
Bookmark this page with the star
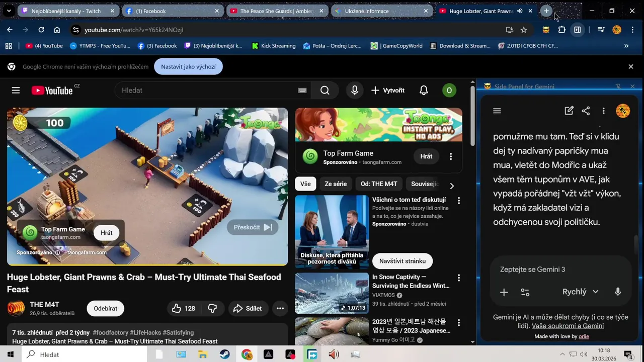(524, 30)
